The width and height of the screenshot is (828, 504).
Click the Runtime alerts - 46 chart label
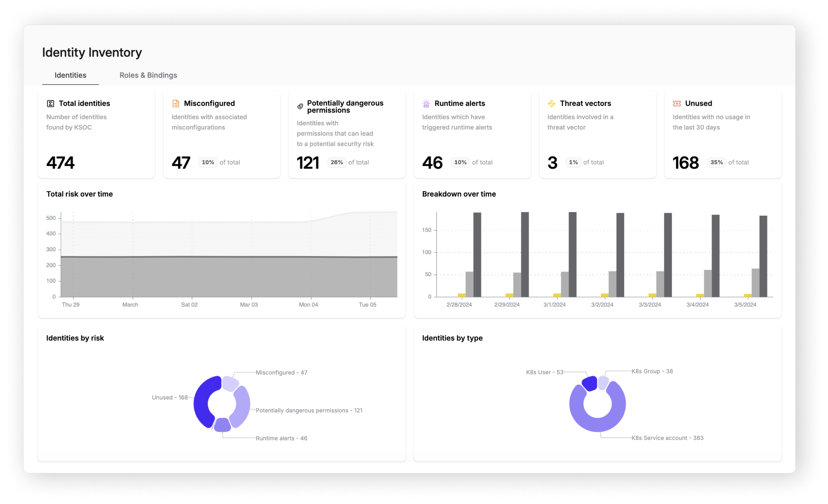coord(281,438)
